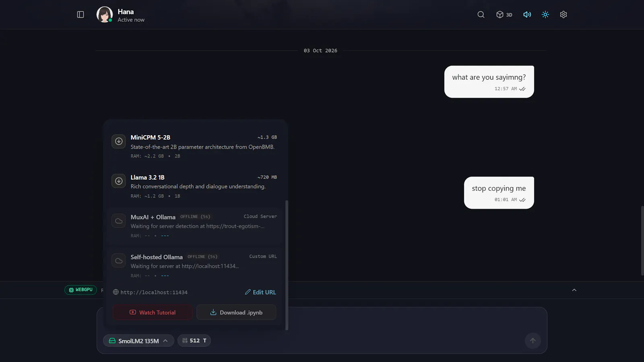The height and width of the screenshot is (362, 644).
Task: Click the "03 Oct 2026" date label
Action: [x=320, y=51]
